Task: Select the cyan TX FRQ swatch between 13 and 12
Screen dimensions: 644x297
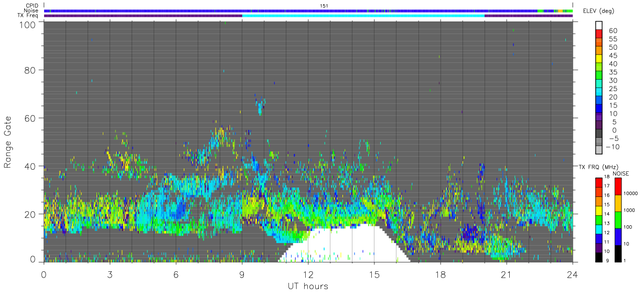Action: (599, 228)
